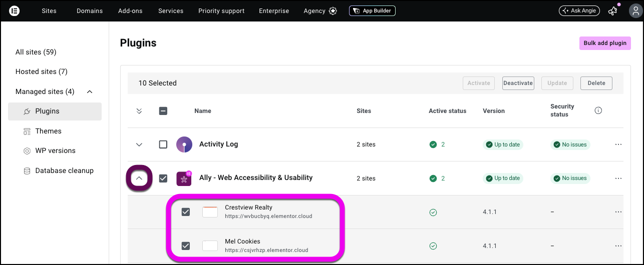This screenshot has width=644, height=265.
Task: Click version 4.1.1 for Crestview Realty
Action: point(490,212)
